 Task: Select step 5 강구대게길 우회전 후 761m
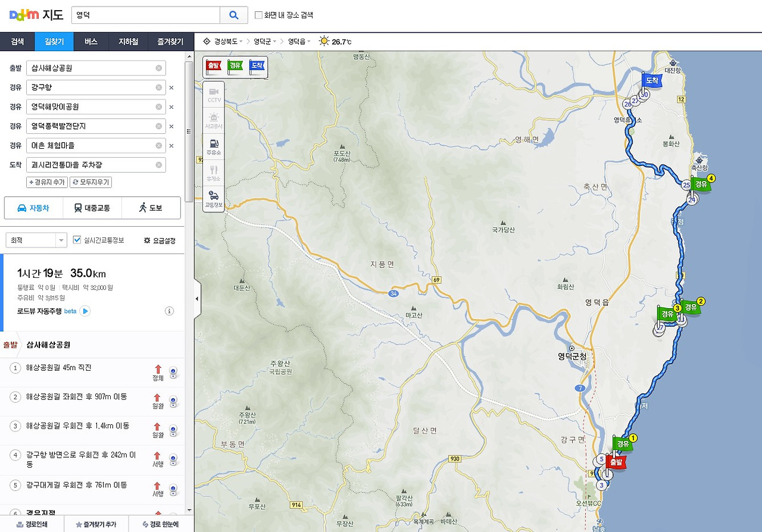[x=92, y=489]
